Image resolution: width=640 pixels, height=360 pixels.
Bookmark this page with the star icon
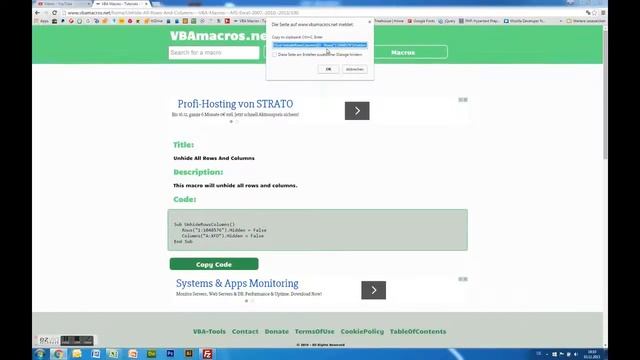594,13
